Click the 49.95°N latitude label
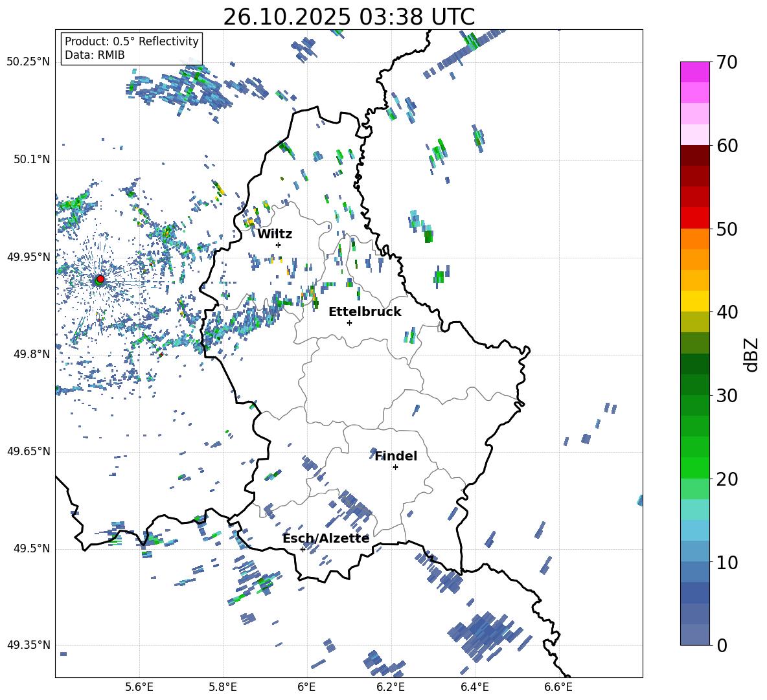Image resolution: width=767 pixels, height=700 pixels. click(x=29, y=256)
